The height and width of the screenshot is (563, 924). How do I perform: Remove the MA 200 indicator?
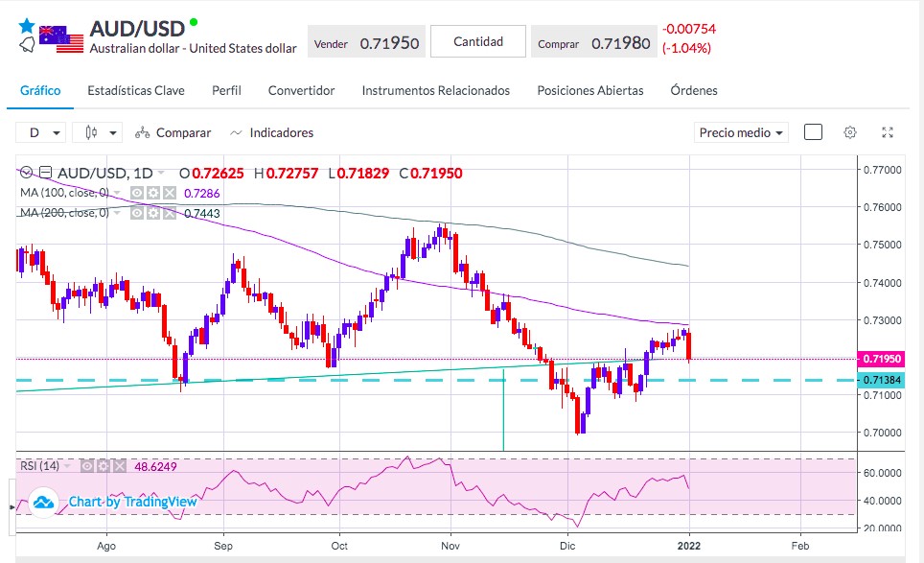click(170, 213)
